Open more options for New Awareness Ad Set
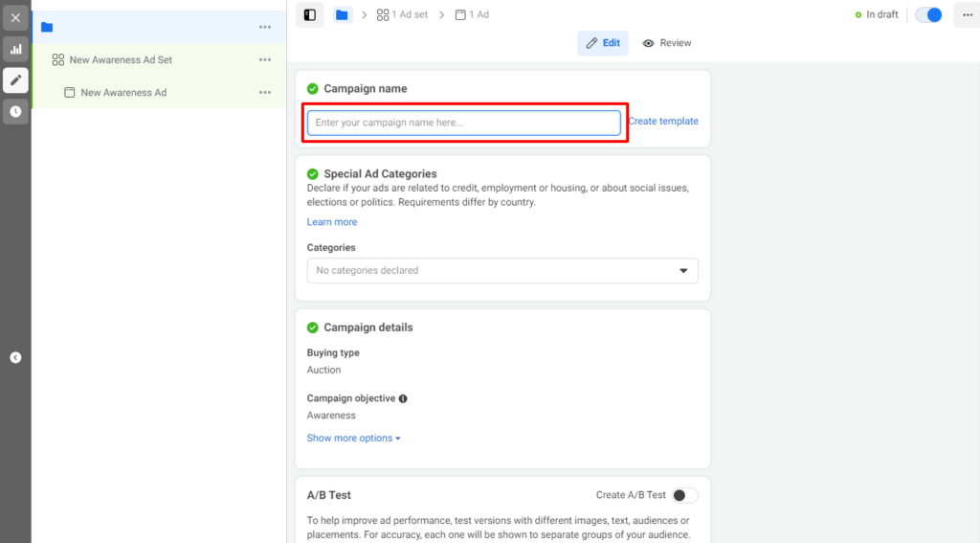Screen dimensions: 980x543 tap(265, 60)
